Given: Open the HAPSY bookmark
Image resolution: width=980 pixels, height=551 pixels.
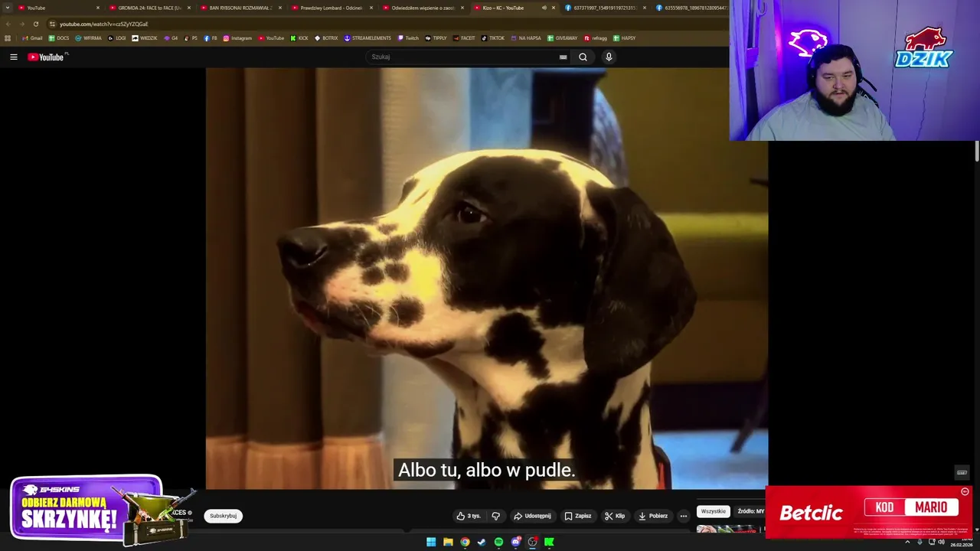Looking at the screenshot, I should tap(624, 38).
